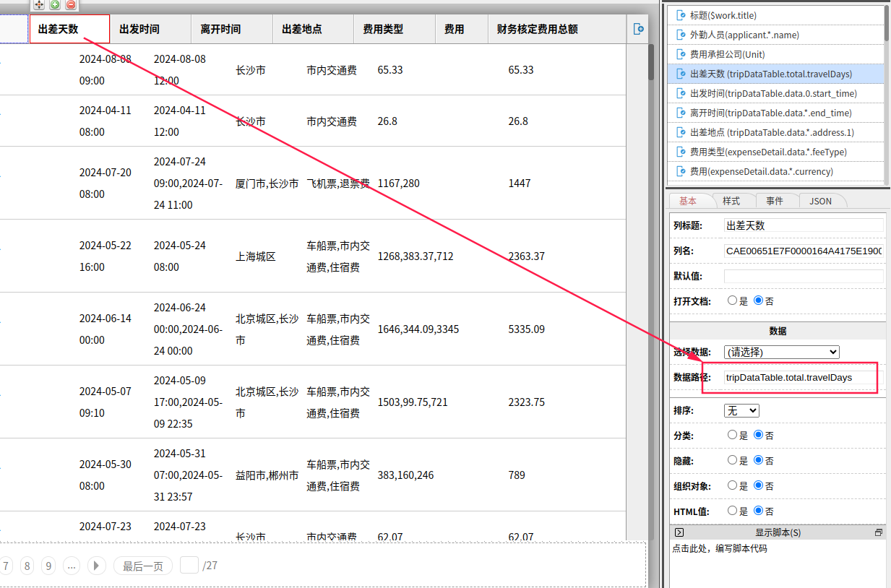891x588 pixels.
Task: Click the pop-out window icon on the 显示脚本 bar
Action: 878,532
